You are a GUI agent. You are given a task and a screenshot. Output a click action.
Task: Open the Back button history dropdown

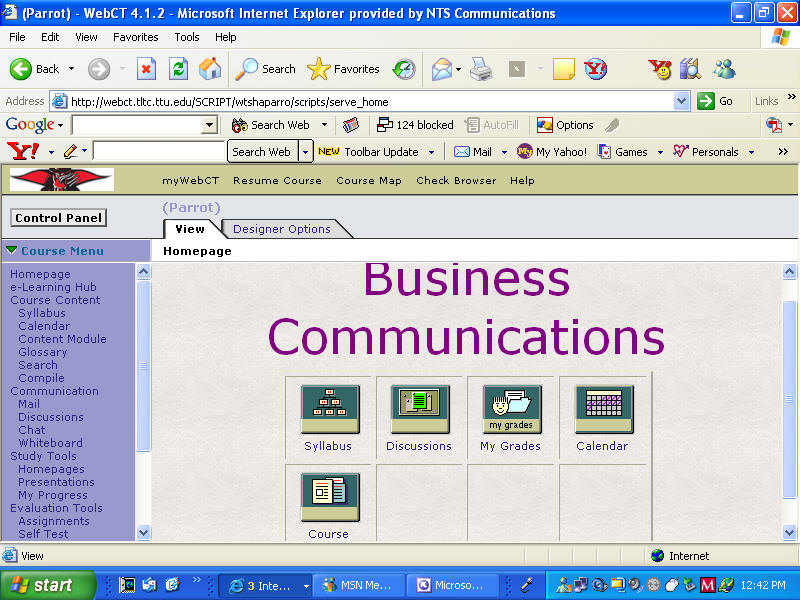(71, 69)
